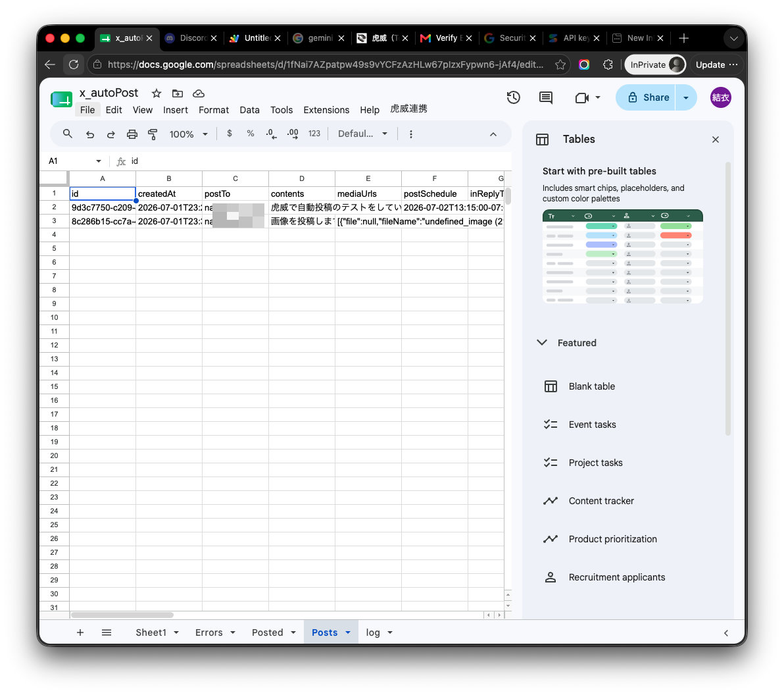This screenshot has width=784, height=695.
Task: Check cloud save status icon
Action: 199,93
